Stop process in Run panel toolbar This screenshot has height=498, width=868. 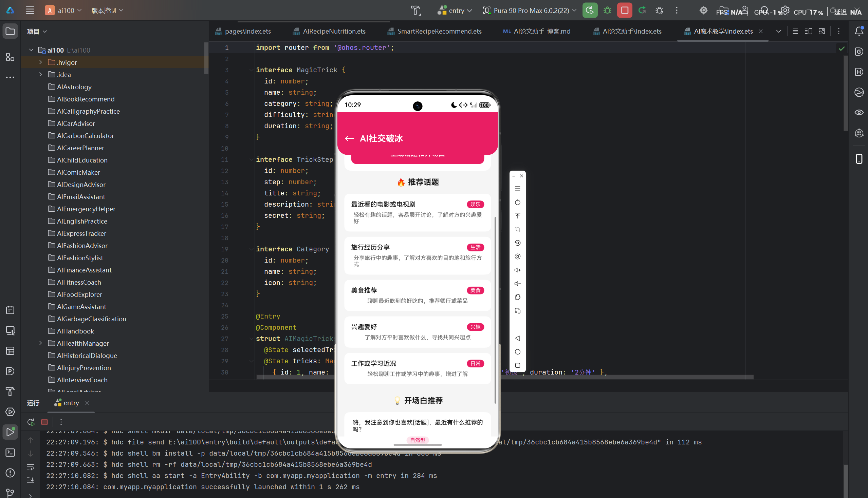coord(44,422)
